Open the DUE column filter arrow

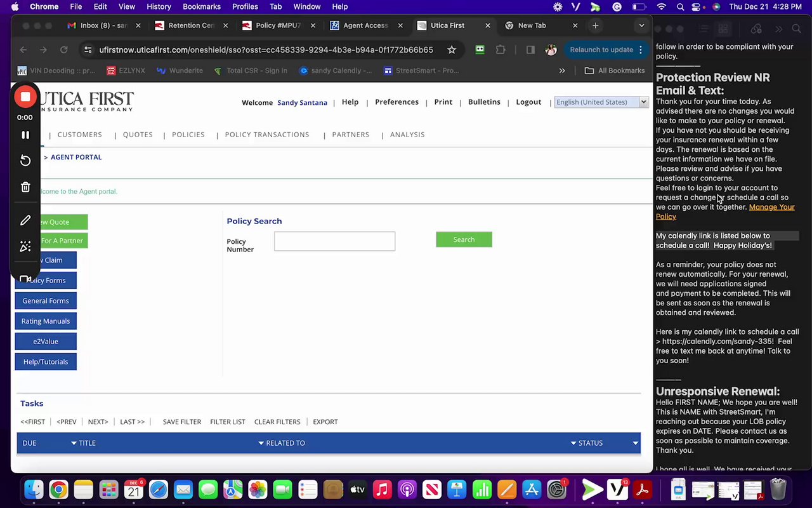(x=74, y=443)
